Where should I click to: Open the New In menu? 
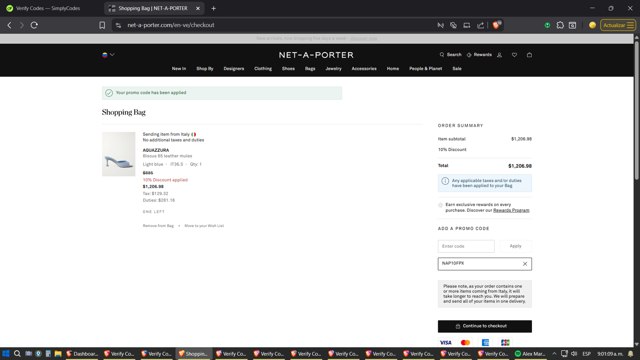pyautogui.click(x=179, y=69)
